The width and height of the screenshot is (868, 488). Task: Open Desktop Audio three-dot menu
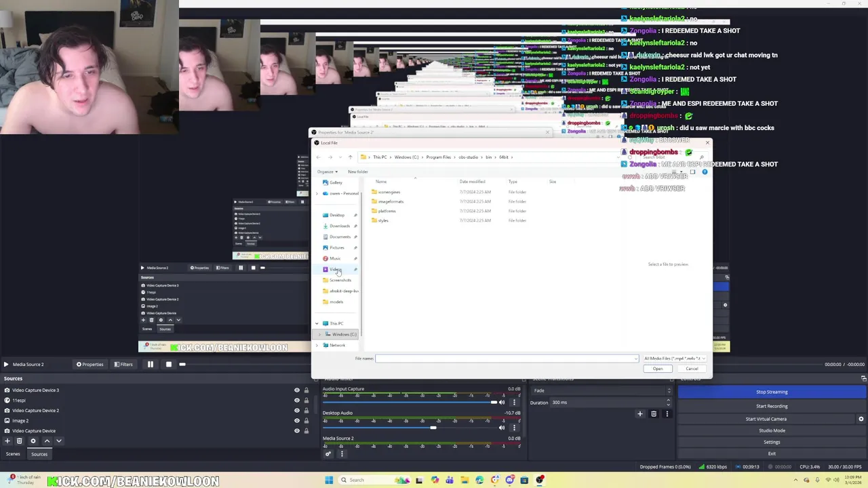pos(514,428)
